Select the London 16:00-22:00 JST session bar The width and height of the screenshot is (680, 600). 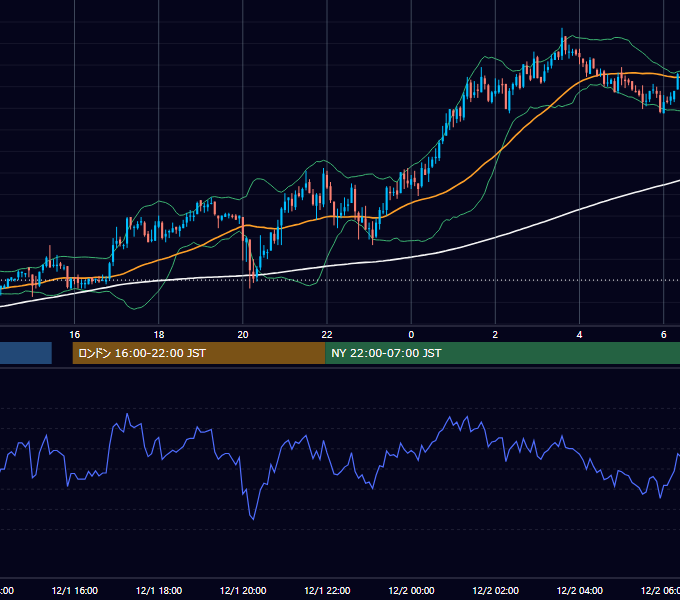[x=199, y=353]
